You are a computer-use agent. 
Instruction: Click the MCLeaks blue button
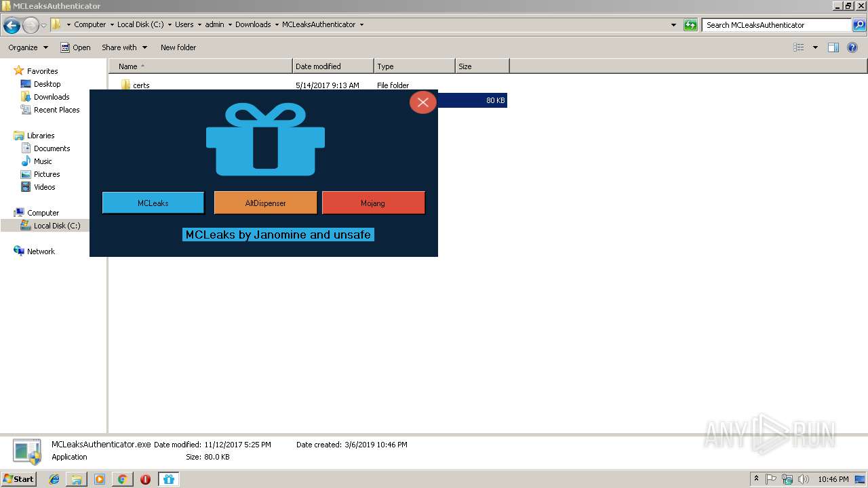click(153, 203)
